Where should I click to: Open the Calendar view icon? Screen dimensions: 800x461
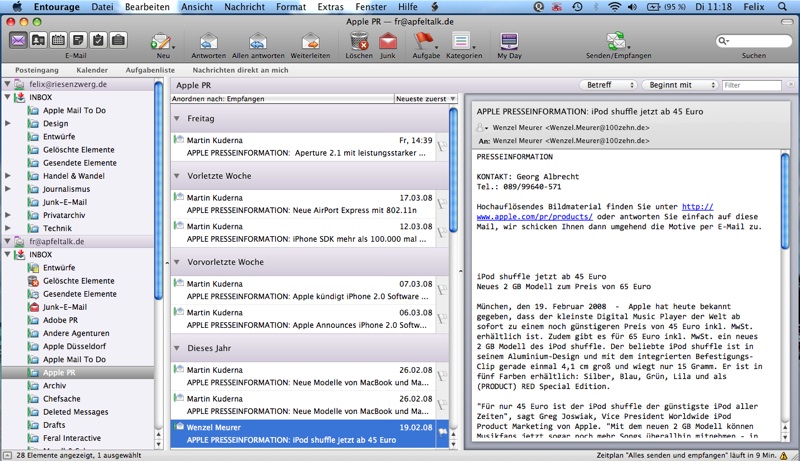point(58,40)
